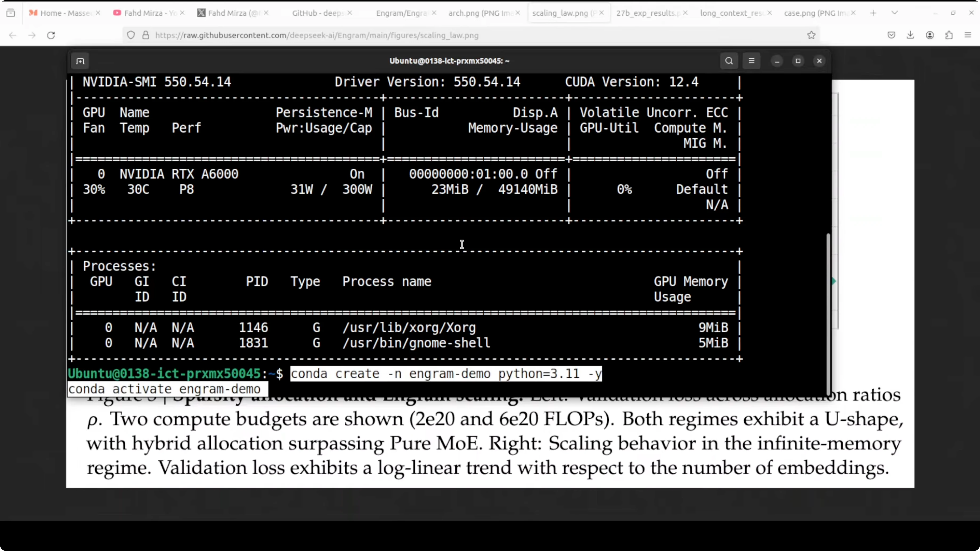This screenshot has width=980, height=551.
Task: Close the Fahd Mirza YouTube tab
Action: pos(182,13)
